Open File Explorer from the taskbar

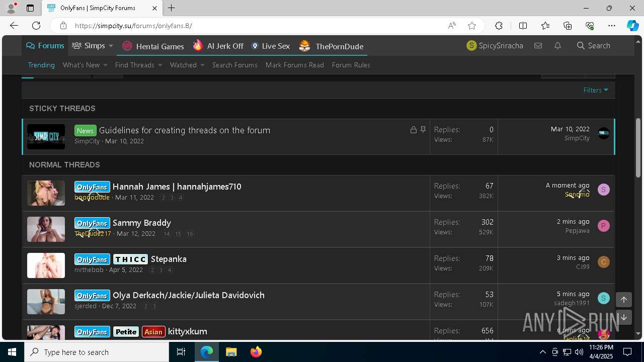pos(231,352)
